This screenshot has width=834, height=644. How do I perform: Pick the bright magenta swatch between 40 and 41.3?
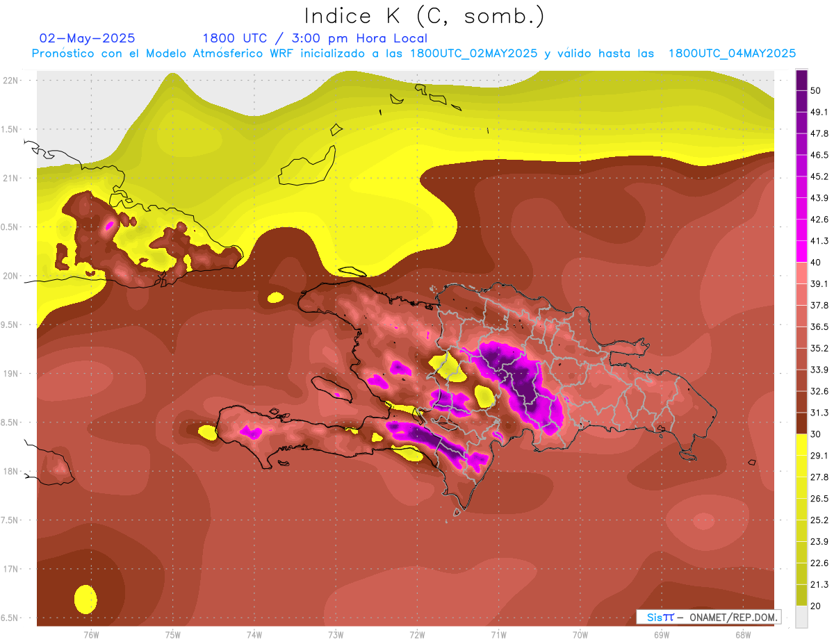(801, 251)
